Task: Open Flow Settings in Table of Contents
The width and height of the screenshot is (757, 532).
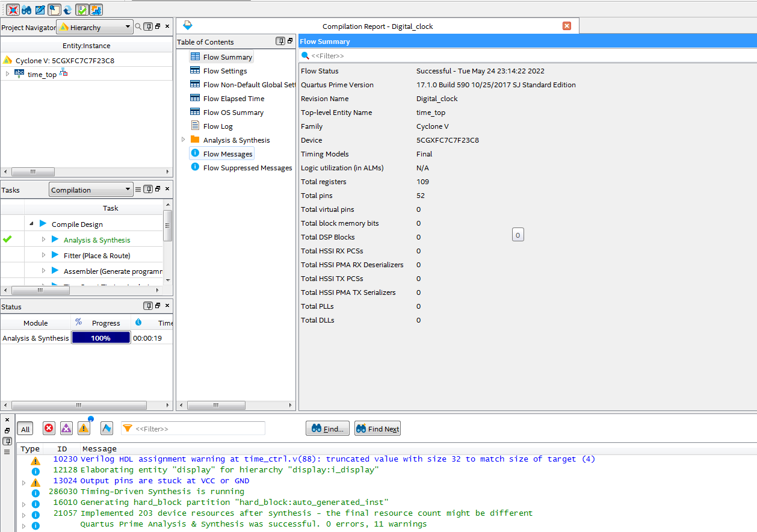Action: pyautogui.click(x=225, y=71)
